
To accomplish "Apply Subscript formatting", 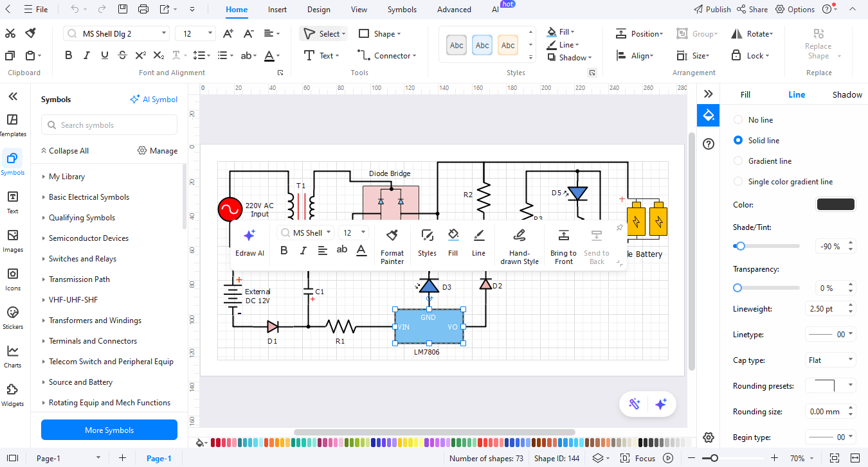I will [159, 56].
